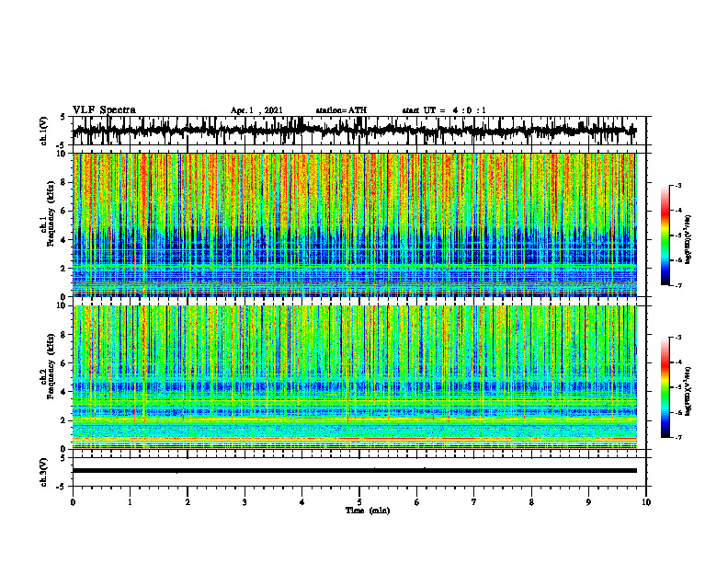Click the ch.3 flat voltage trace
Image resolution: width=728 pixels, height=563 pixels.
coord(354,471)
